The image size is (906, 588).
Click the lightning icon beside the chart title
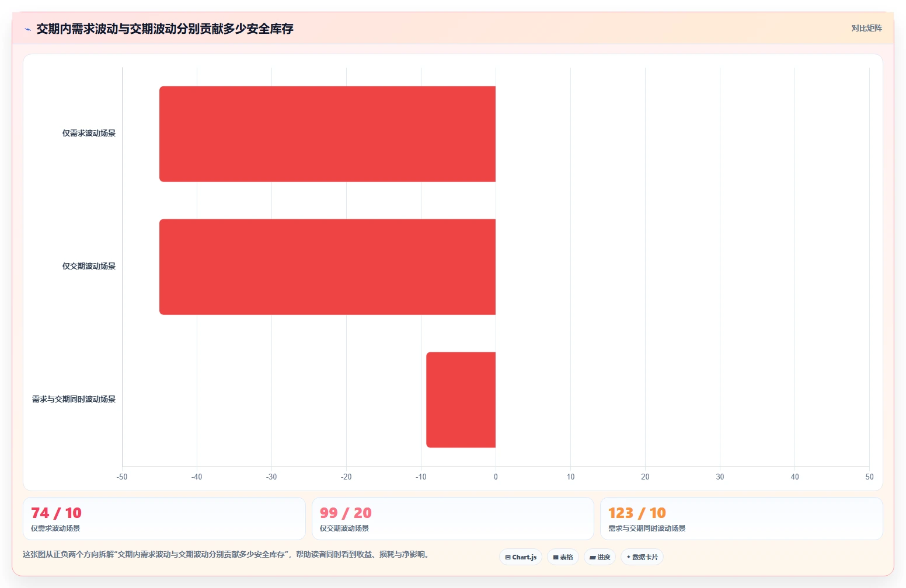pos(27,29)
